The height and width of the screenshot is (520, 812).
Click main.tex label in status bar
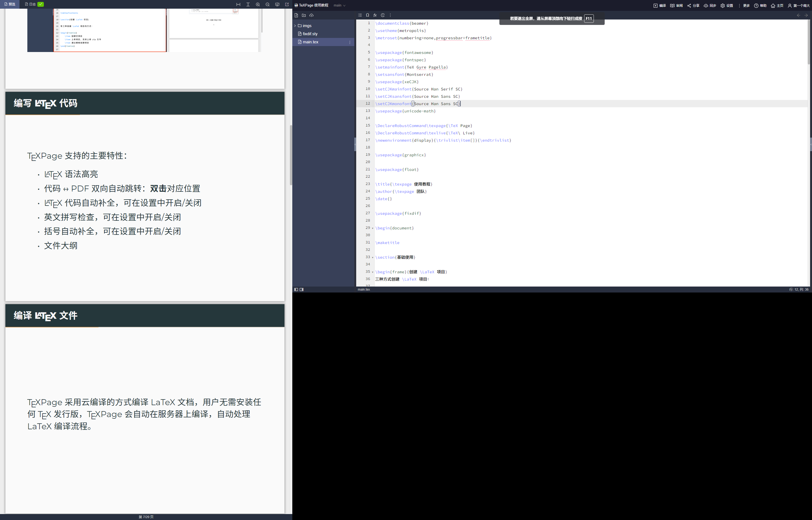(364, 289)
